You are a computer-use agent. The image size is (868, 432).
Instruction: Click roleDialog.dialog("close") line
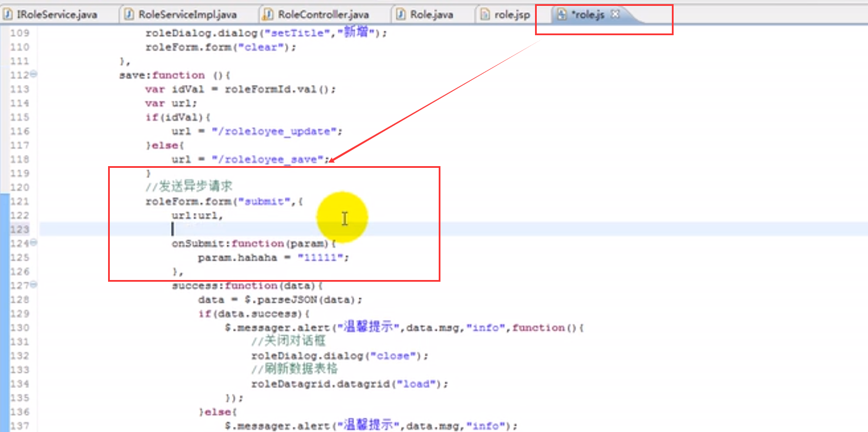coord(339,356)
